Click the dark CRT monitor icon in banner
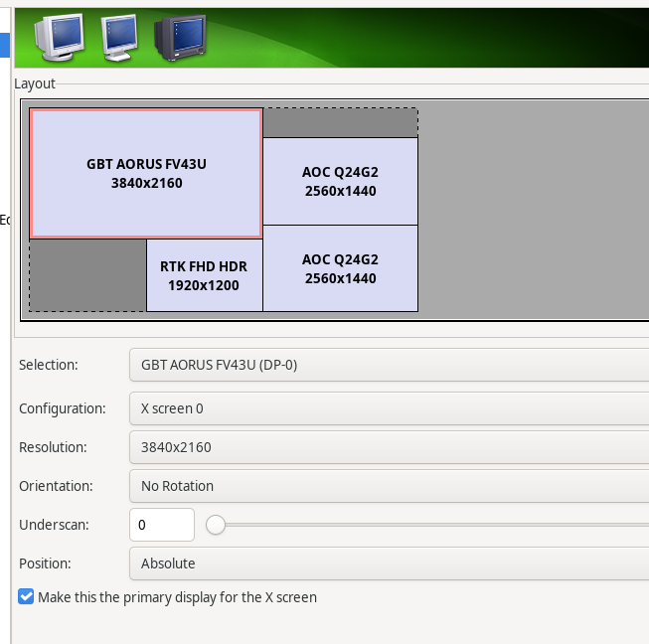 (179, 38)
